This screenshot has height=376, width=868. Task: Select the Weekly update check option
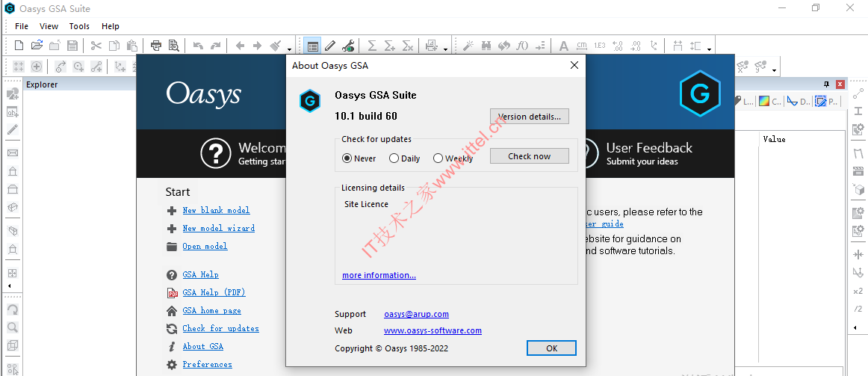[x=453, y=158]
